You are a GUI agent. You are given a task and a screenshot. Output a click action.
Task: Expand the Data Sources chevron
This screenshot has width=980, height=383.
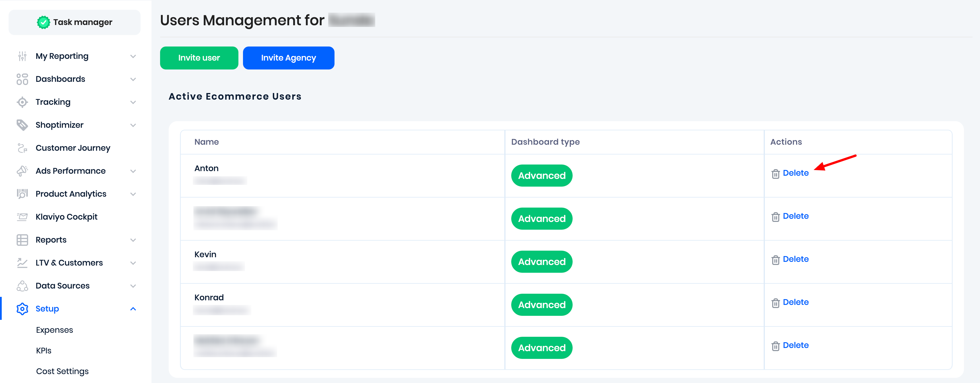(x=133, y=286)
